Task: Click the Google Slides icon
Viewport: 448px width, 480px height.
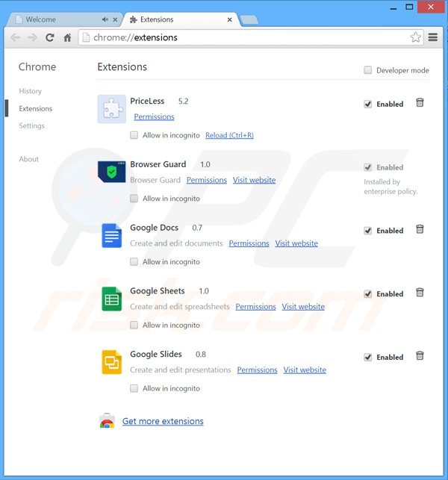Action: [112, 362]
